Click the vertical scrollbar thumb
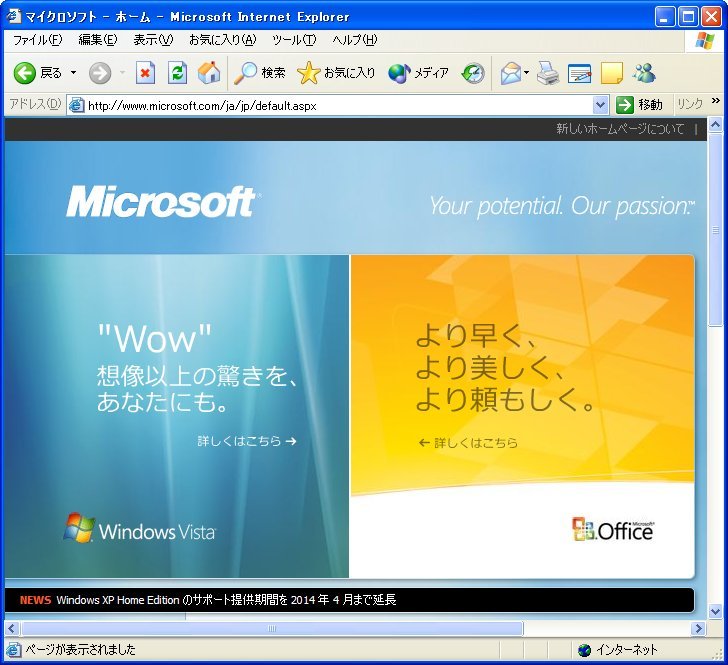This screenshot has height=665, width=728. (715, 230)
